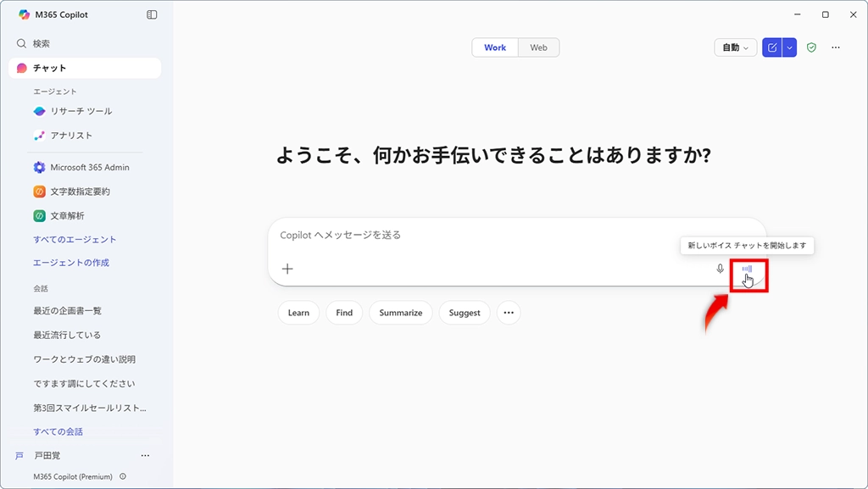Click the microphone dictation icon

721,269
